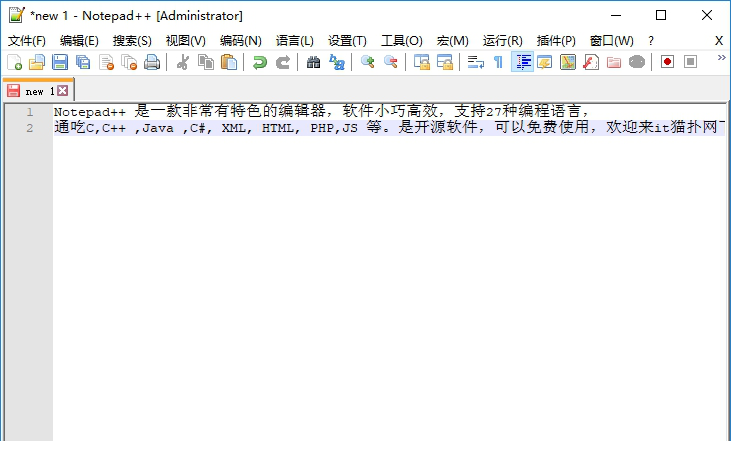Open the 宏(M) menu
Viewport: 731px width, 458px height.
click(x=452, y=41)
